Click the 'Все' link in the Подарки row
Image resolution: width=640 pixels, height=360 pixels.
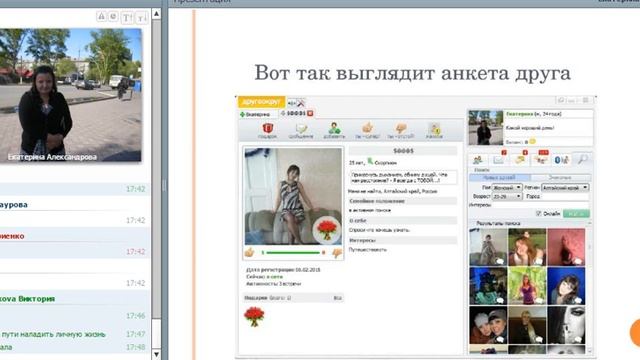click(338, 298)
